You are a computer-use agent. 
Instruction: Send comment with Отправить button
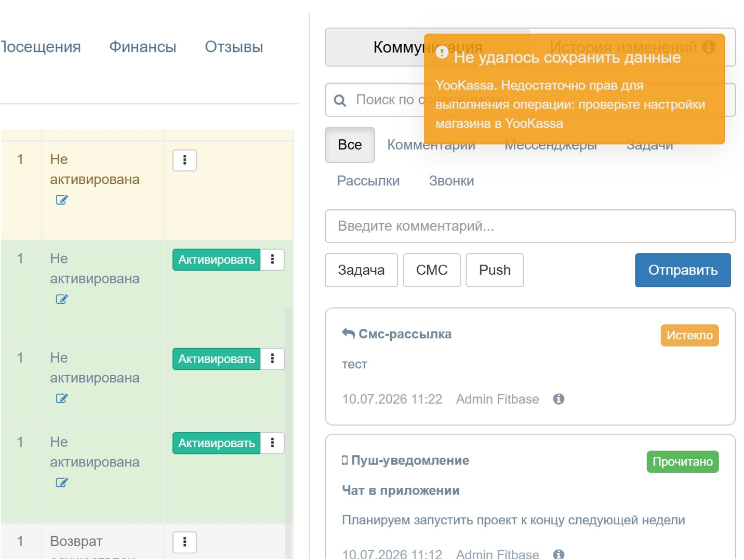tap(683, 270)
